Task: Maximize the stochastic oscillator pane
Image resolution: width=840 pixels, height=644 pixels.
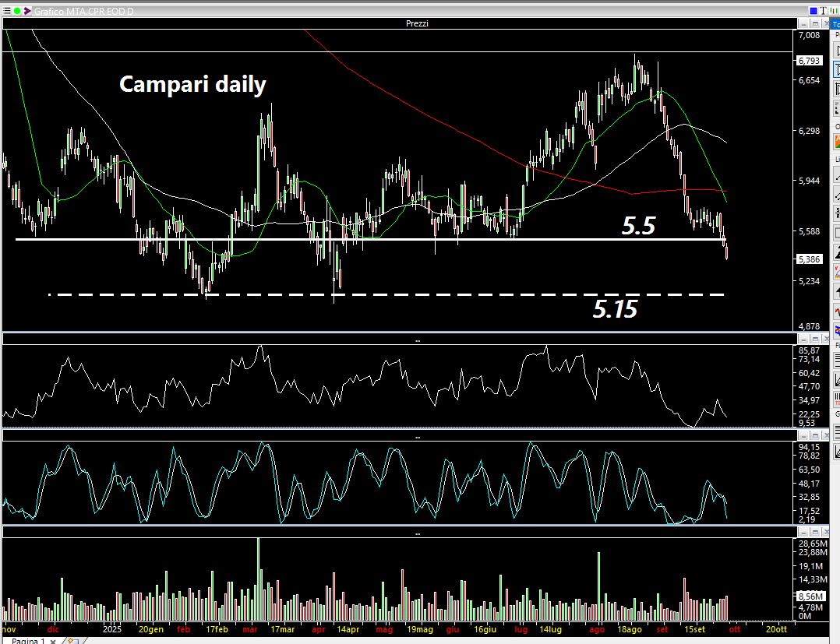Action: point(815,436)
